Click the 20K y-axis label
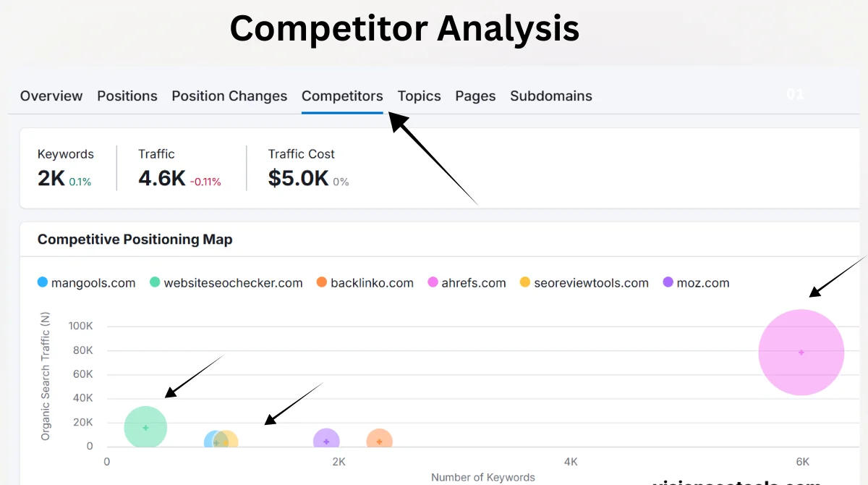The height and width of the screenshot is (485, 868). point(83,422)
